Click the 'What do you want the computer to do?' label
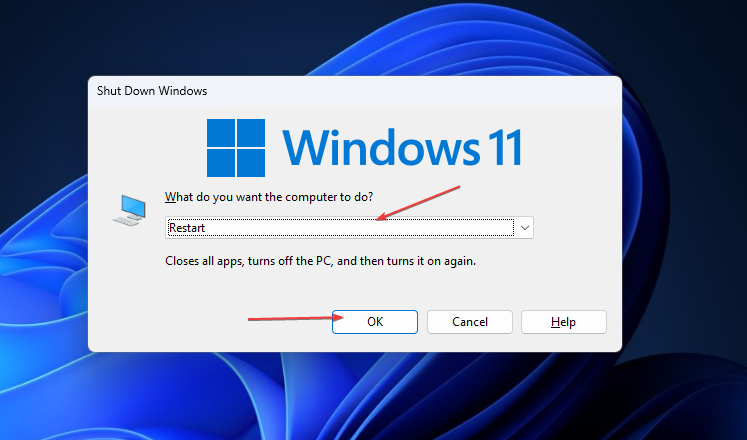 [x=269, y=197]
